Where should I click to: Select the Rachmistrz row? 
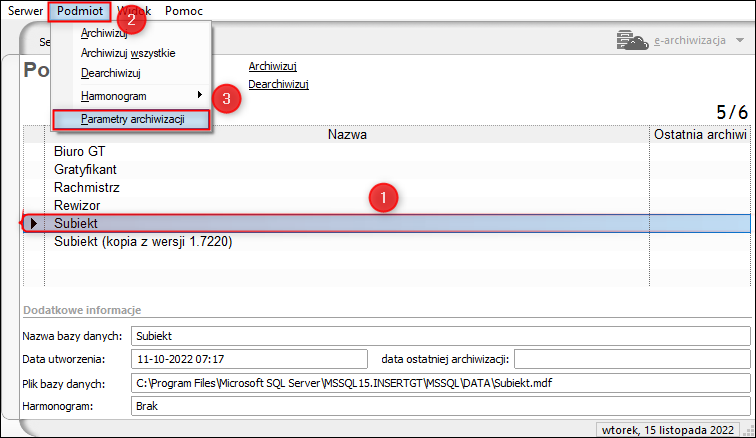[387, 187]
